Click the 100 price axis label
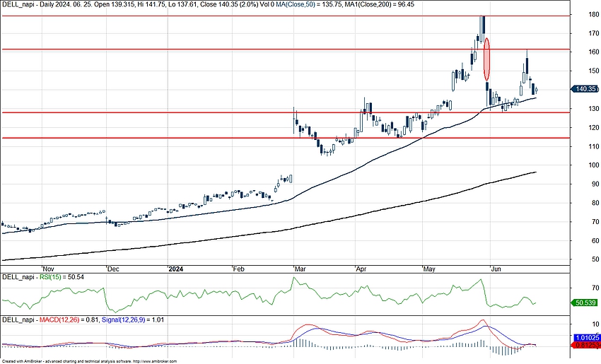601x364 pixels. click(x=595, y=165)
